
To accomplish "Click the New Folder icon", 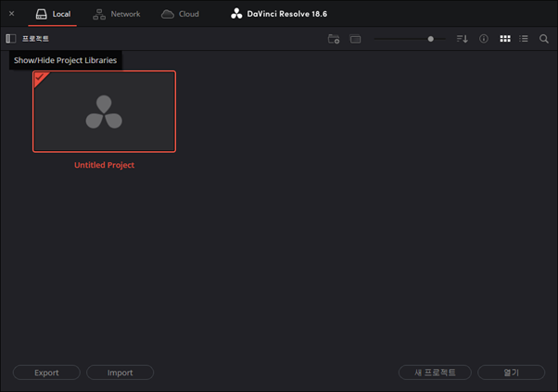I will (x=334, y=39).
